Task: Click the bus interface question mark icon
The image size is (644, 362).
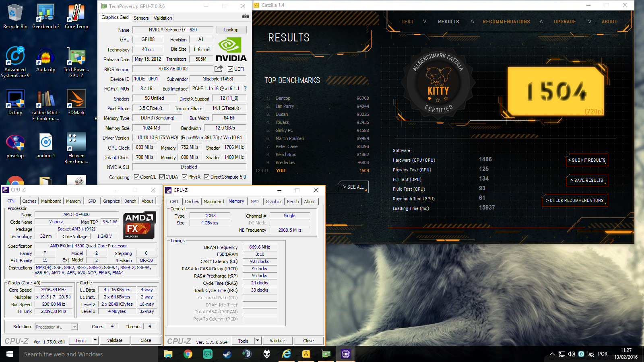Action: point(245,88)
